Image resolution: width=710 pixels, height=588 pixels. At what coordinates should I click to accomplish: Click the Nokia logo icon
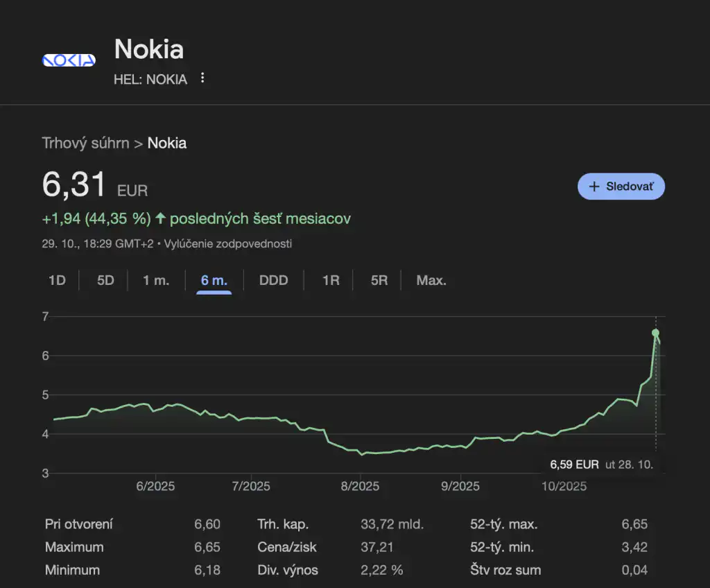pos(69,60)
